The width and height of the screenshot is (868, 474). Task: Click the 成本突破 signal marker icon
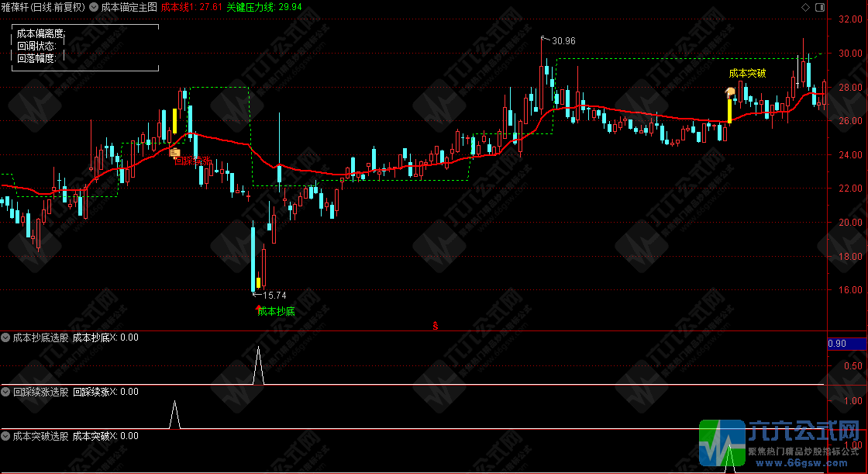pos(729,91)
